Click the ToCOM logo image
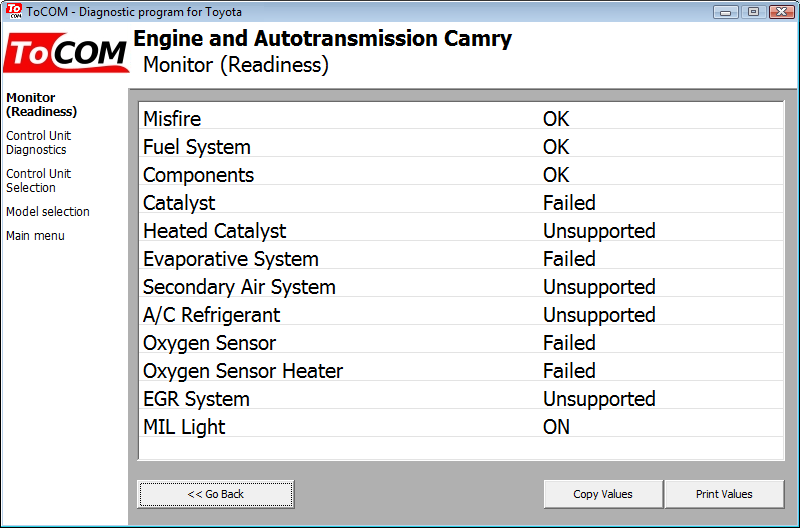 66,53
